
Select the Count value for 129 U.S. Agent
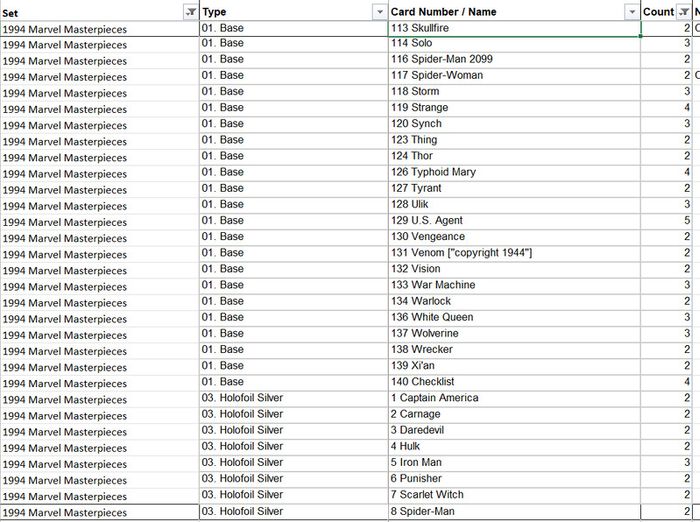tap(666, 221)
